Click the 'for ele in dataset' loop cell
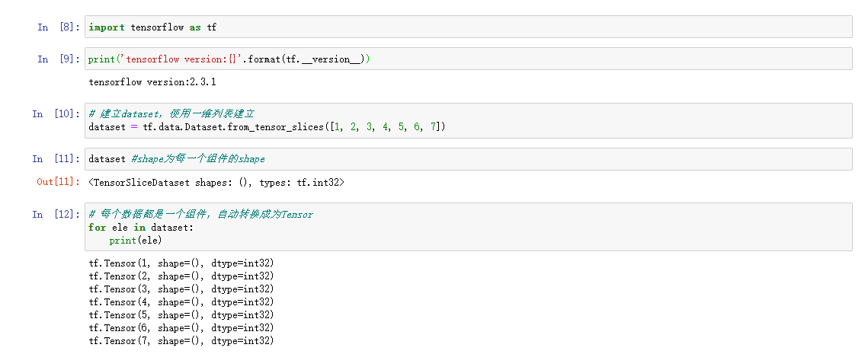Image resolution: width=868 pixels, height=354 pixels. (469, 227)
